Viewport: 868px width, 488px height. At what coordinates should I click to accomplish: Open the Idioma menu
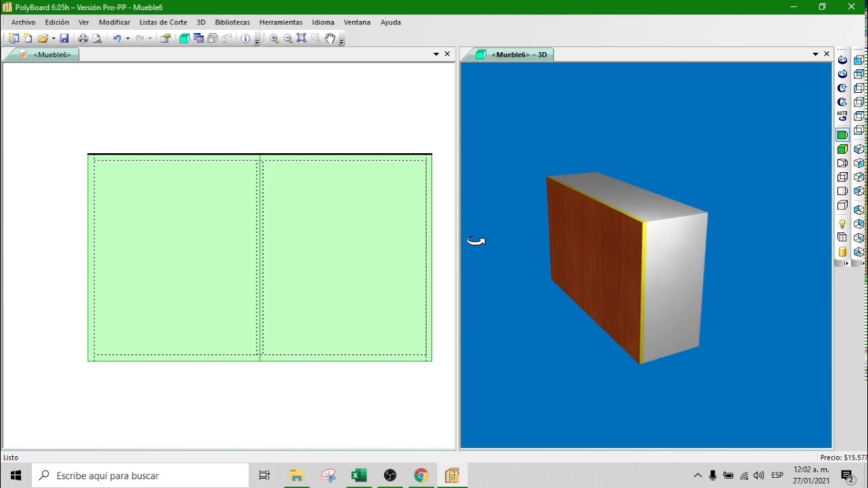[x=323, y=22]
